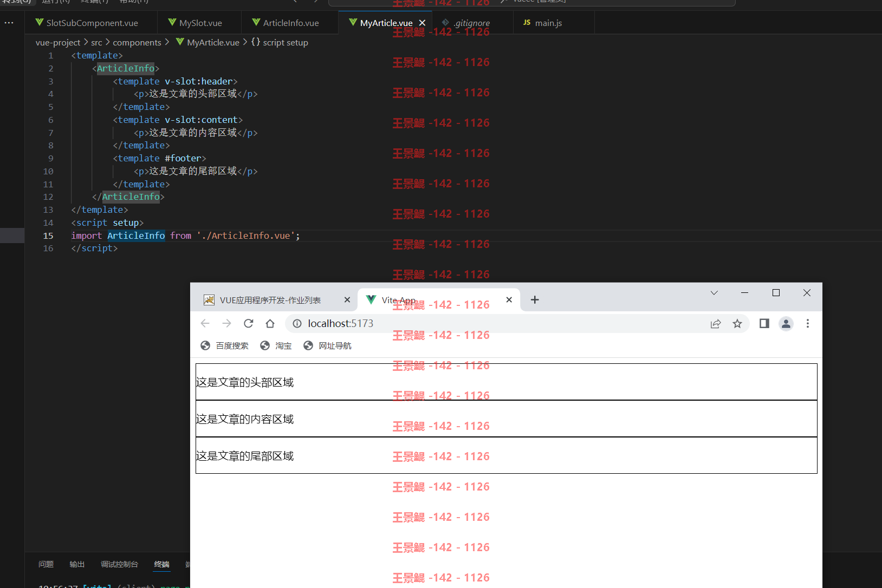Open the 百度搜索 bookmark

point(224,345)
